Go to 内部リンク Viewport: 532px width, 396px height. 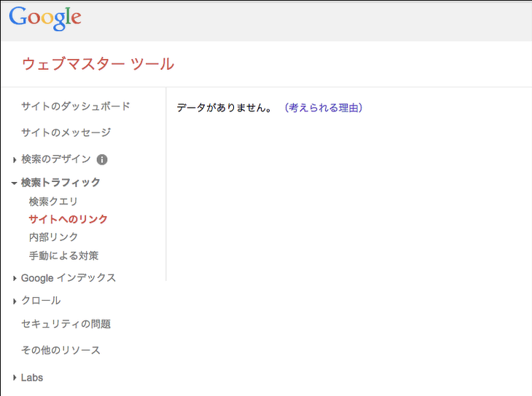coord(54,237)
